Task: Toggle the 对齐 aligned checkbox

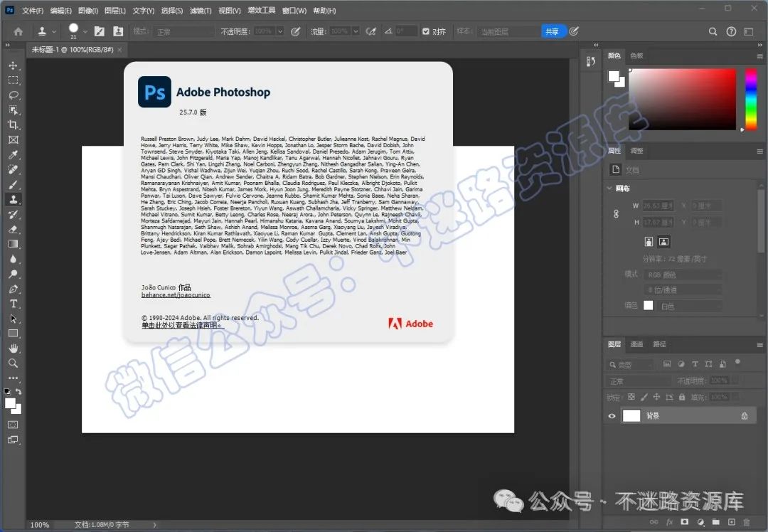Action: (x=426, y=31)
